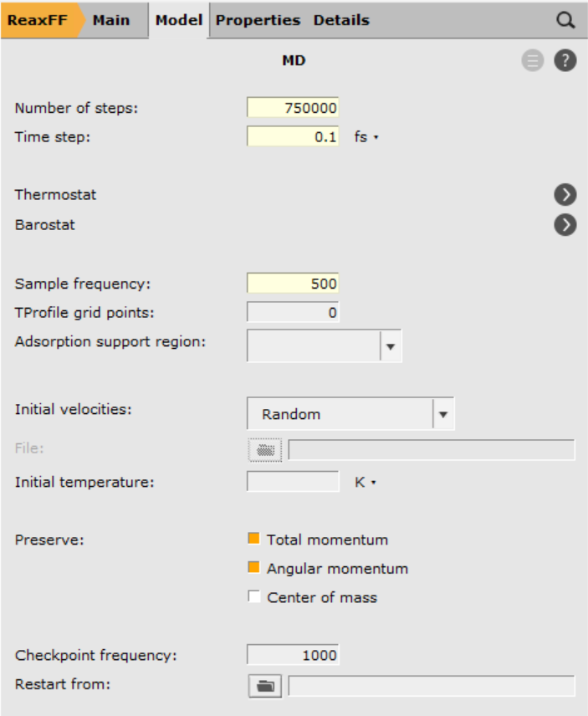Open the help question mark icon
588x716 pixels.
tap(565, 60)
